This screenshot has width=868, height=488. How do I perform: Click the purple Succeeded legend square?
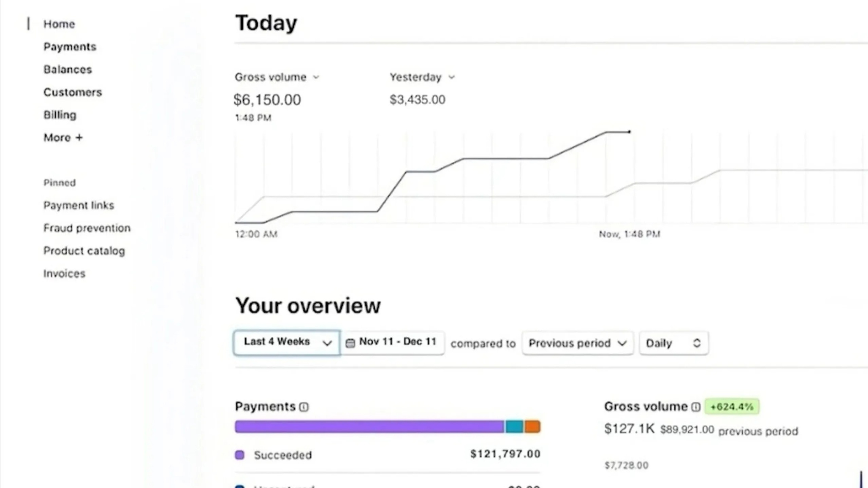tap(239, 455)
